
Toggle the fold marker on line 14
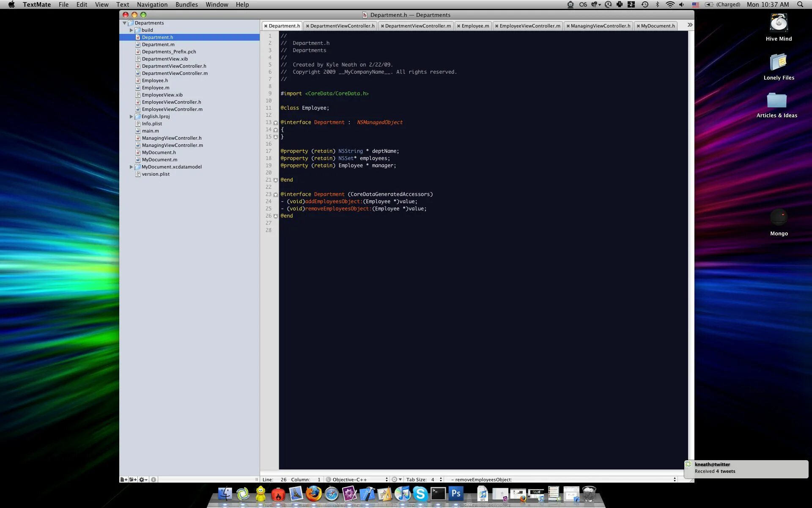tap(276, 130)
